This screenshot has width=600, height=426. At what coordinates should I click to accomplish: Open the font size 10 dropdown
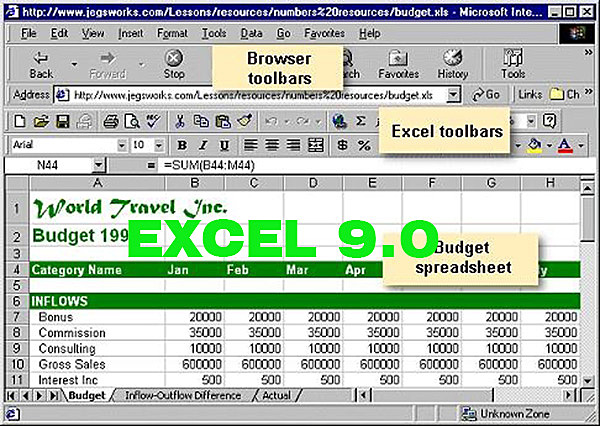click(158, 145)
